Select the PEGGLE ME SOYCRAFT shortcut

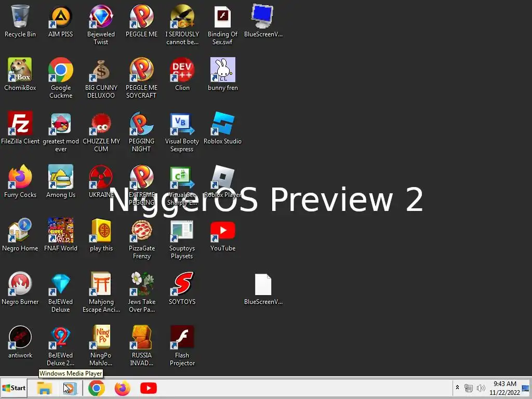point(141,78)
